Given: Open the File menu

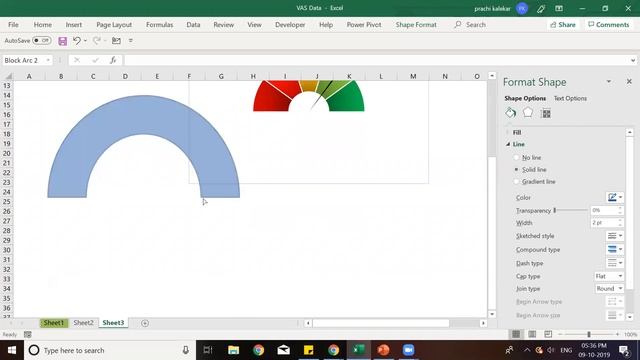Looking at the screenshot, I should [x=13, y=24].
